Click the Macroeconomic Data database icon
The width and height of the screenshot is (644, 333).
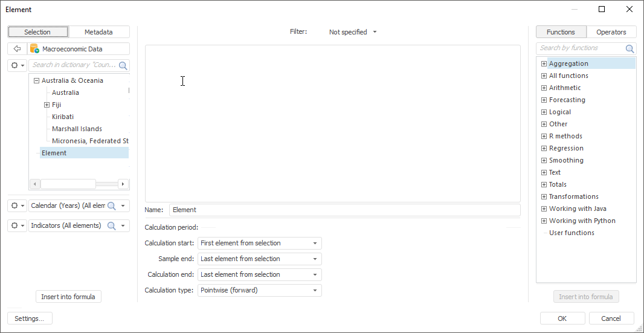pos(34,49)
